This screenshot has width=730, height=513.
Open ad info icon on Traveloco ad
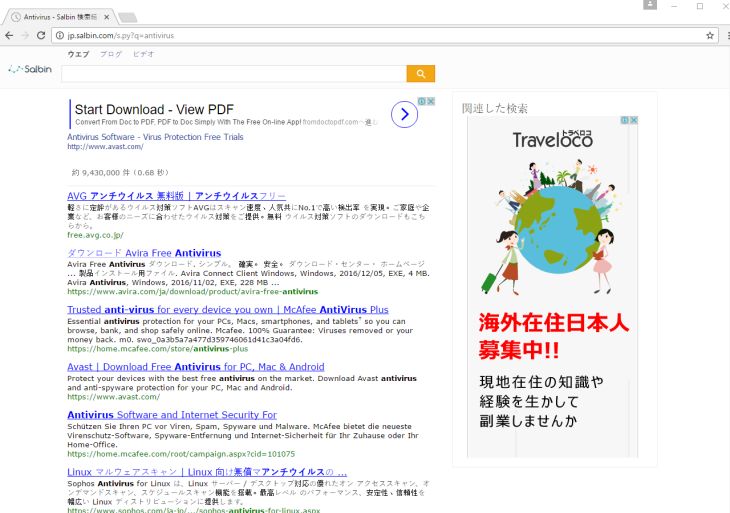click(x=625, y=120)
